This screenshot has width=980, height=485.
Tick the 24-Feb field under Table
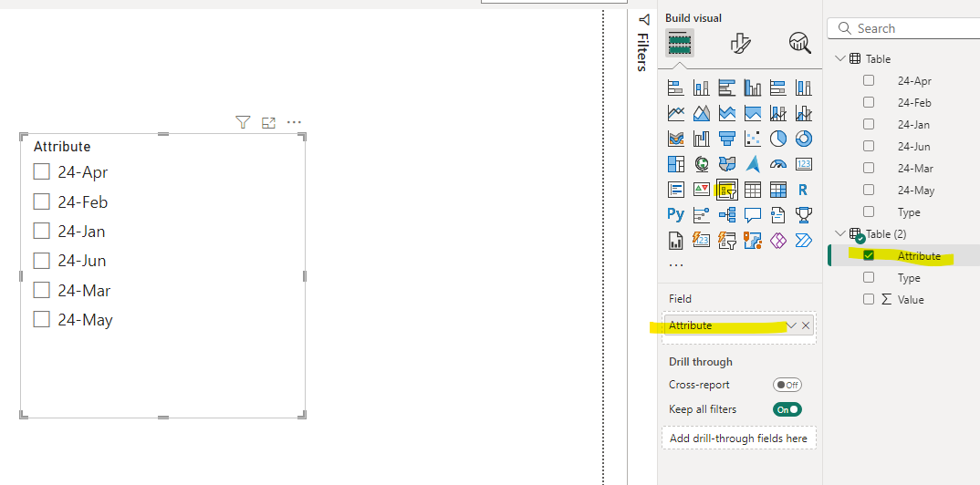pos(869,102)
